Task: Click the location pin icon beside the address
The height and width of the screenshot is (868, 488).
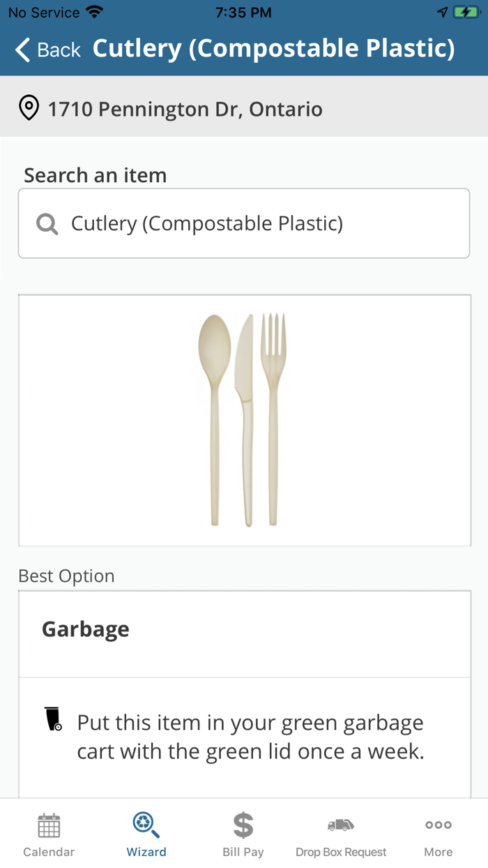Action: click(x=29, y=108)
